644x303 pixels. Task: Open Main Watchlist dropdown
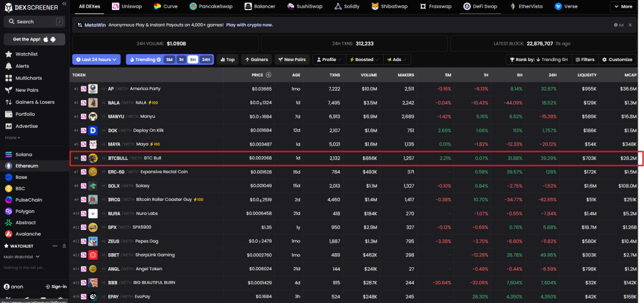(21, 256)
